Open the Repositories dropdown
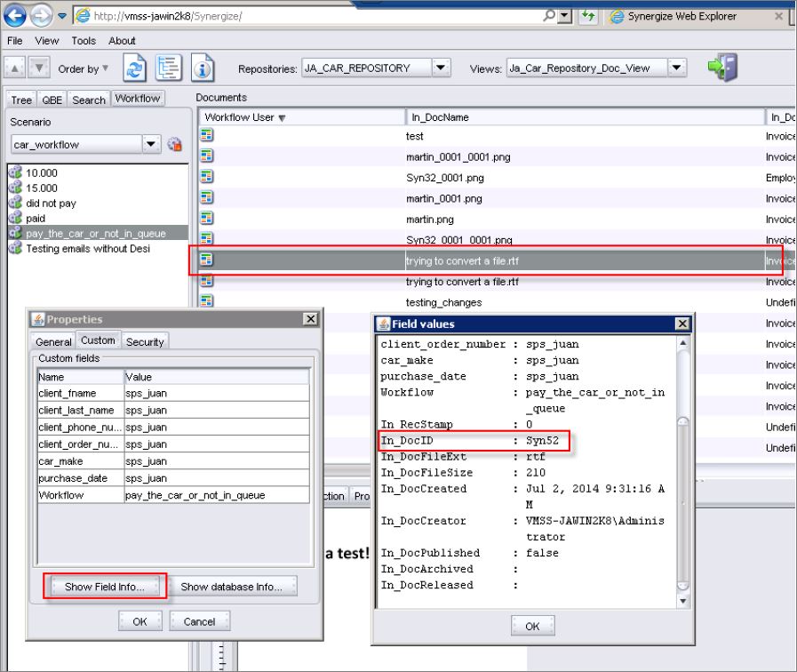The image size is (797, 672). click(x=441, y=68)
